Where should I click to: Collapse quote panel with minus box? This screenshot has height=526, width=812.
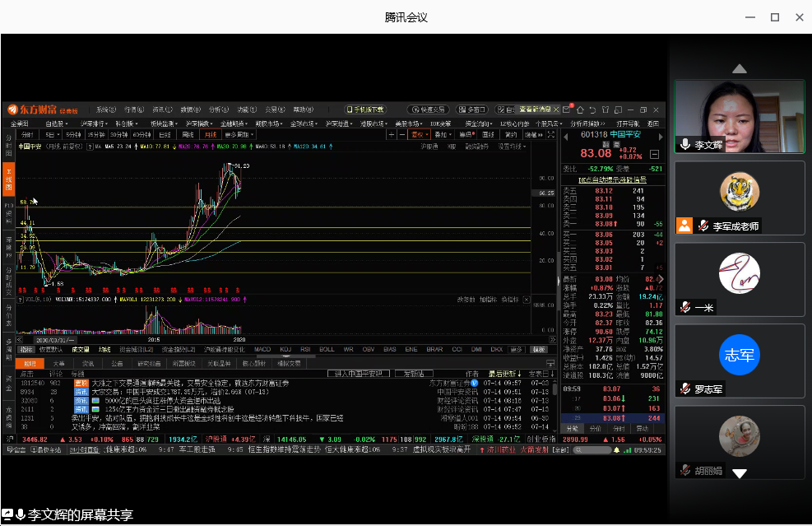point(654,154)
